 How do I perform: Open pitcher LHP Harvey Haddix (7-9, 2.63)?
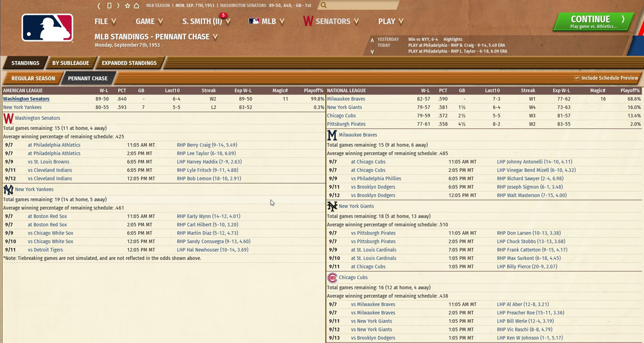coord(209,162)
